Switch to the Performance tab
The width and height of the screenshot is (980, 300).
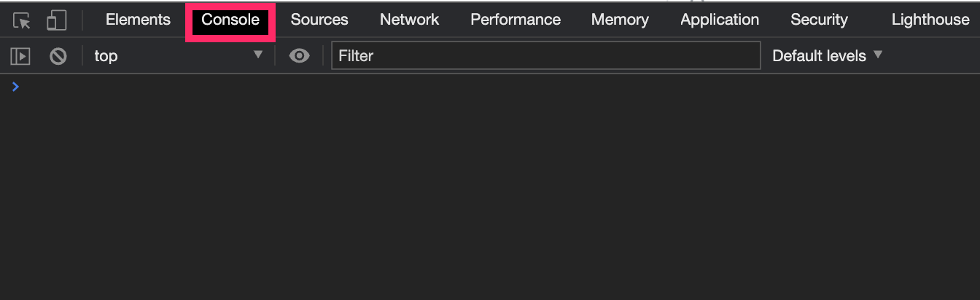click(516, 20)
